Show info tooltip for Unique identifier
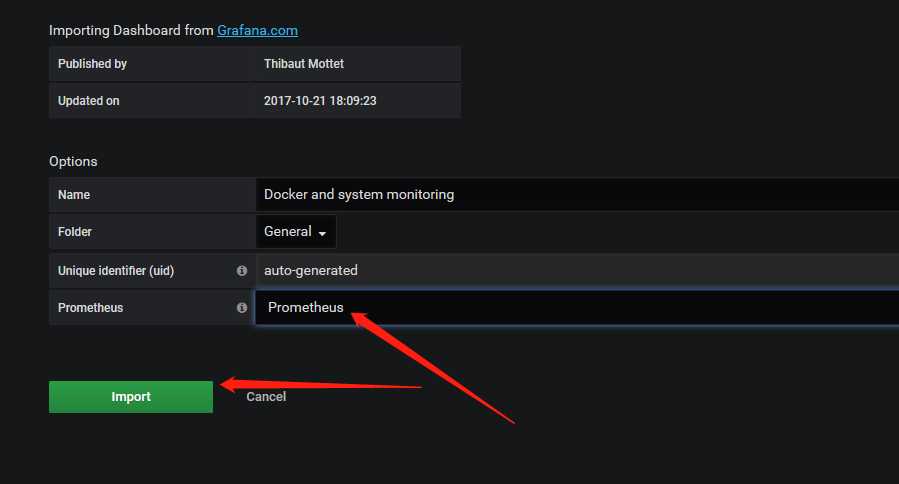This screenshot has width=899, height=484. click(x=242, y=271)
